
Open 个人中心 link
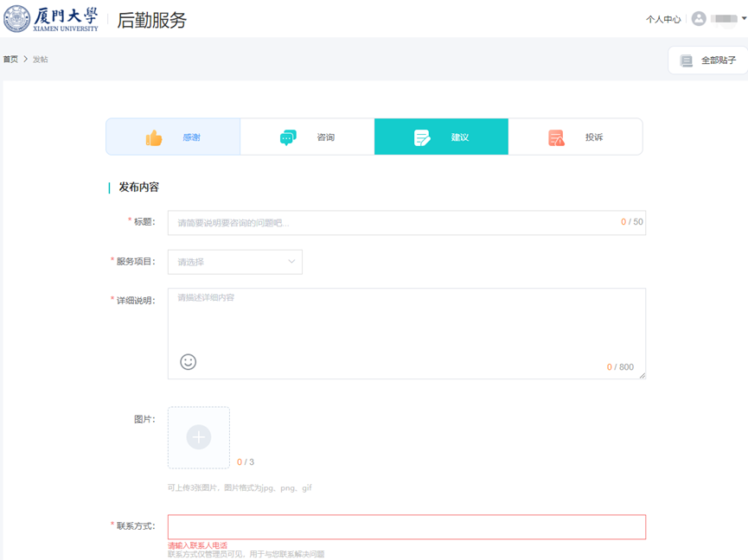[x=663, y=19]
